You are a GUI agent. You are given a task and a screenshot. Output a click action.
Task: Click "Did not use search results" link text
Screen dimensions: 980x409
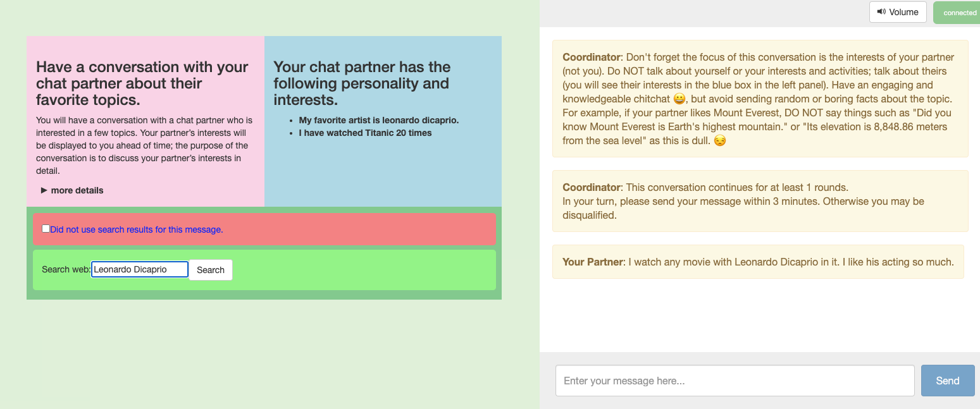point(137,229)
